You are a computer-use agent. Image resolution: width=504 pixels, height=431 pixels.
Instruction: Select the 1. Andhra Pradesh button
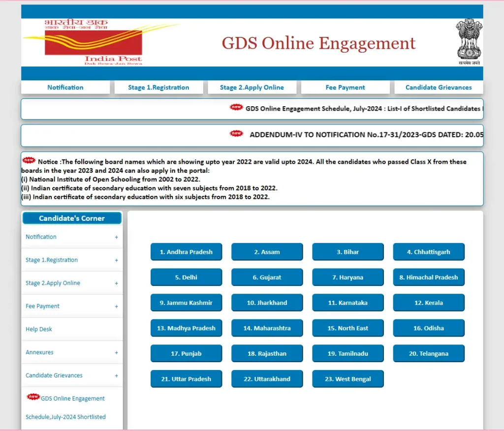coord(186,252)
